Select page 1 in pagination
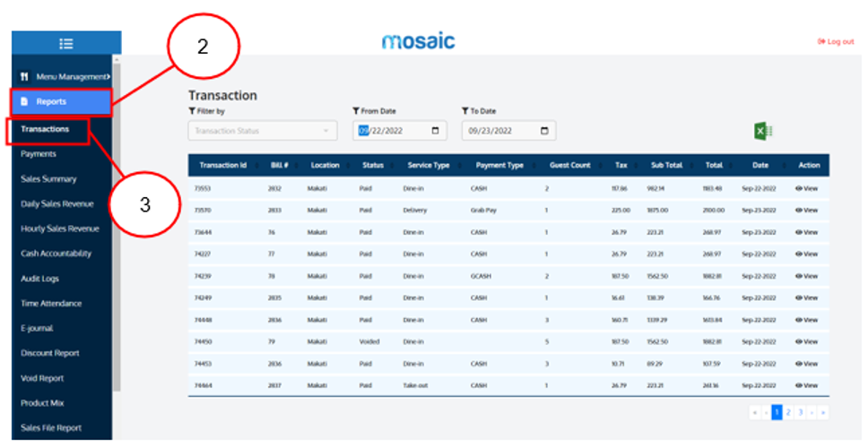 pyautogui.click(x=777, y=412)
